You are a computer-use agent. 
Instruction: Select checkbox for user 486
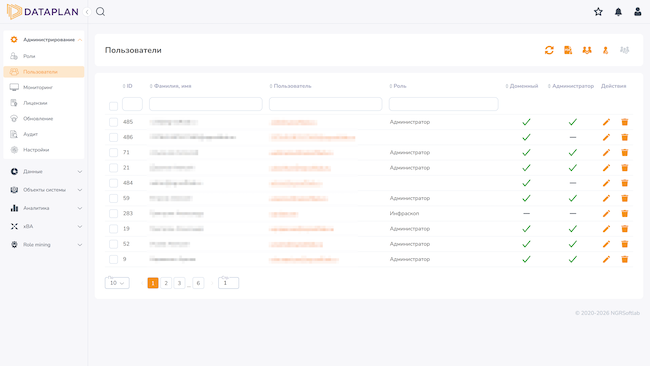coord(113,137)
